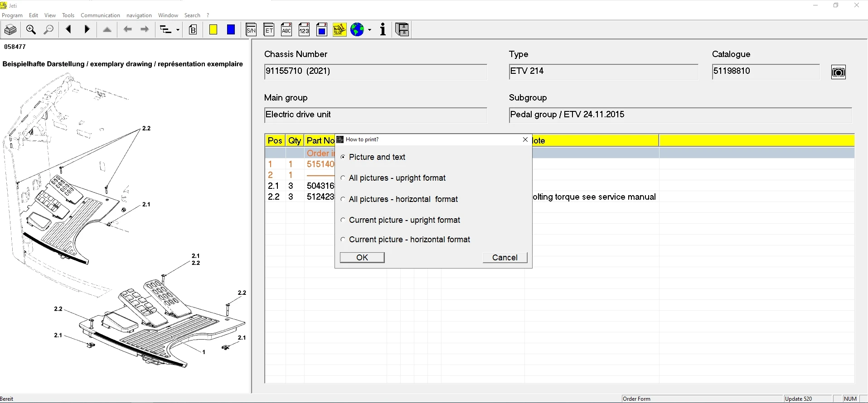Open the Tools menu
Screen dimensions: 868x403
[x=68, y=15]
